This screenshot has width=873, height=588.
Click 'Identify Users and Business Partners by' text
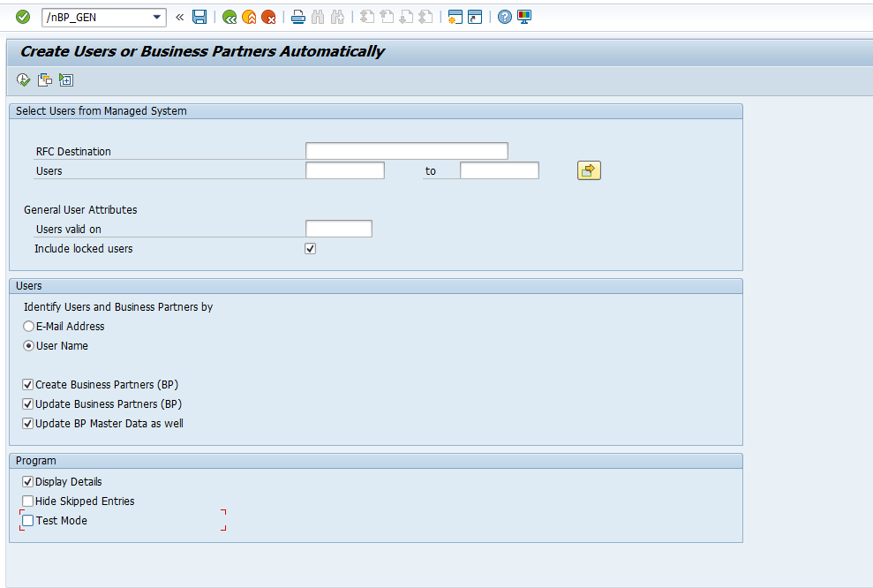click(118, 307)
